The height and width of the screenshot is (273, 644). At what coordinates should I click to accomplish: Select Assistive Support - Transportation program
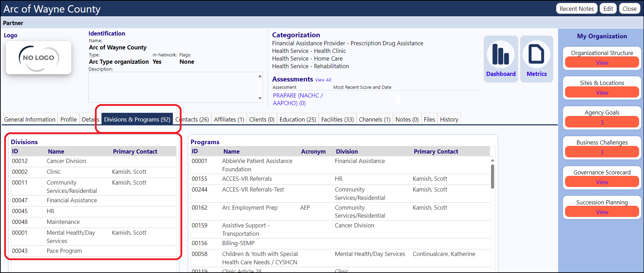tap(340, 229)
